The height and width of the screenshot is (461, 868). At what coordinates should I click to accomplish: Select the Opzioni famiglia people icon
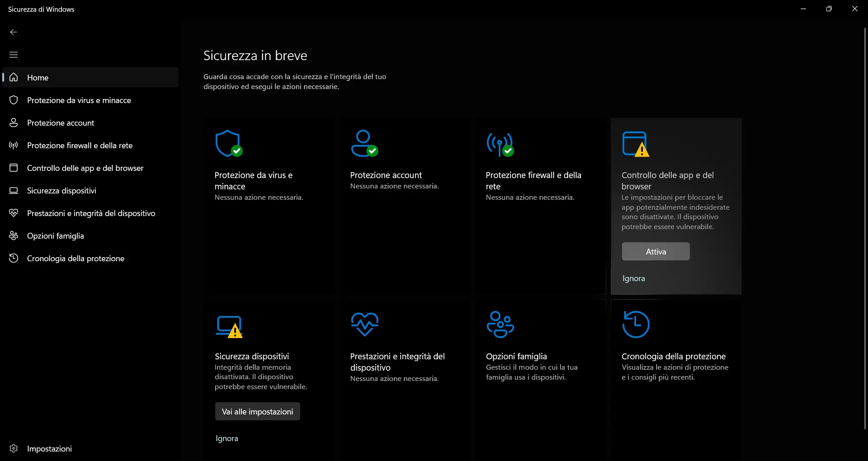tap(14, 235)
